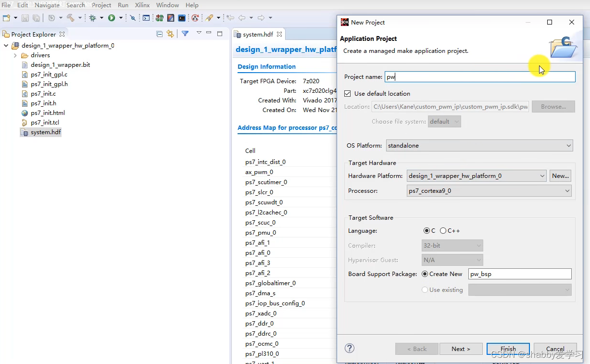The height and width of the screenshot is (364, 590).
Task: Click the skip-breakpoints icon in toolbar
Action: coord(133,18)
